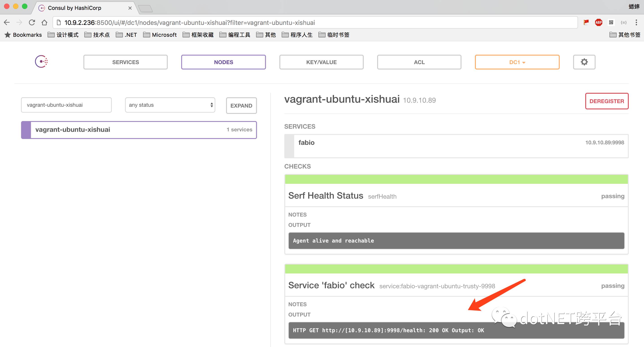The height and width of the screenshot is (347, 644).
Task: Click the QR code extension icon
Action: (x=611, y=22)
